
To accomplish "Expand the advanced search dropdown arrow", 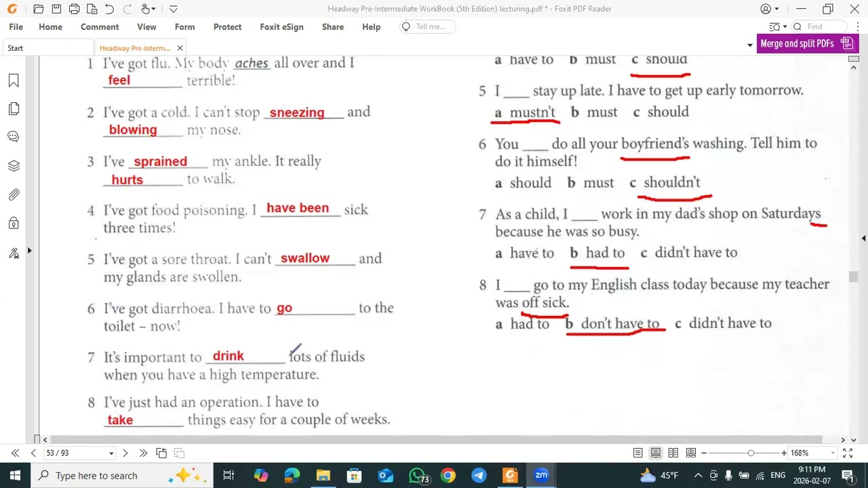I will (785, 27).
